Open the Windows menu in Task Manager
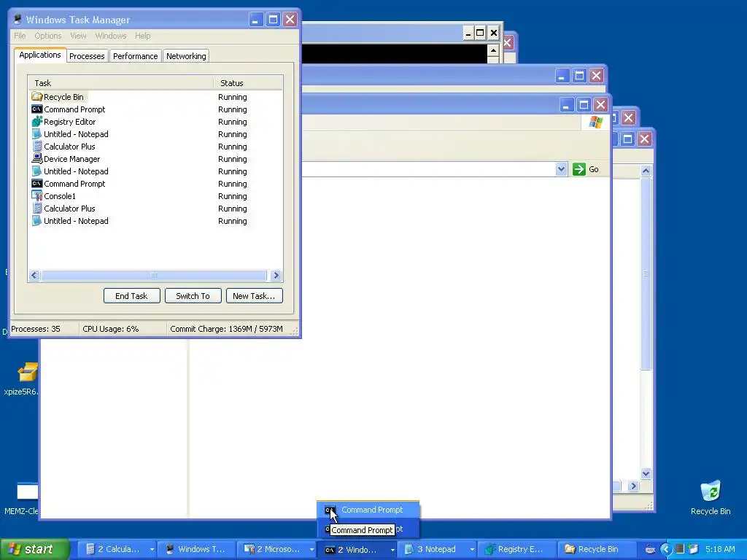 click(x=111, y=36)
